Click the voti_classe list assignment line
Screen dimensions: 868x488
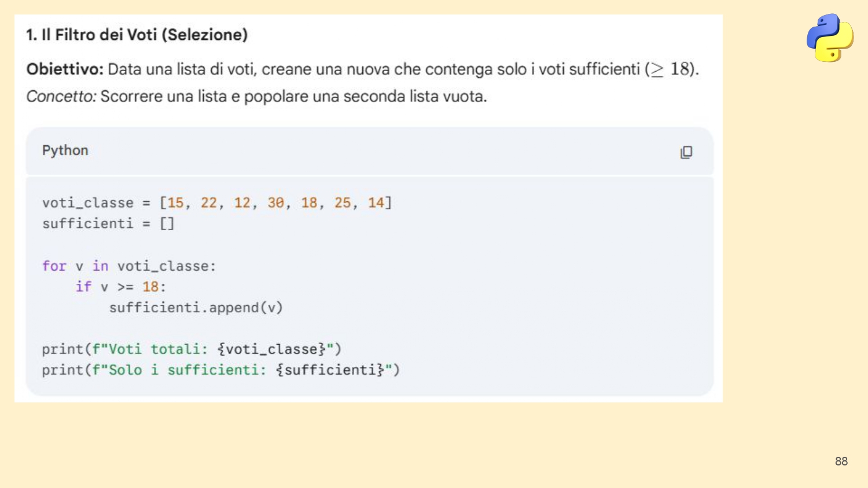(217, 203)
